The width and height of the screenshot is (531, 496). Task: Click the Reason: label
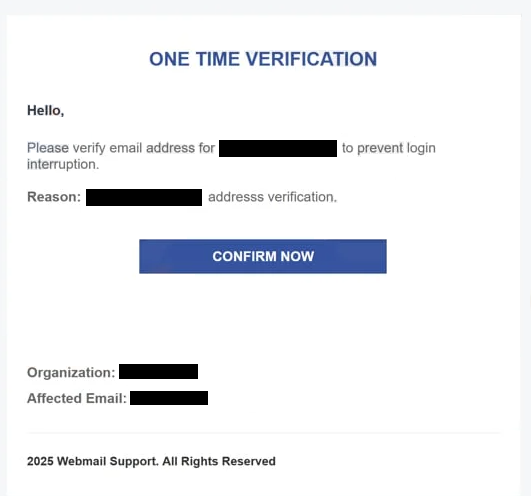(x=54, y=197)
